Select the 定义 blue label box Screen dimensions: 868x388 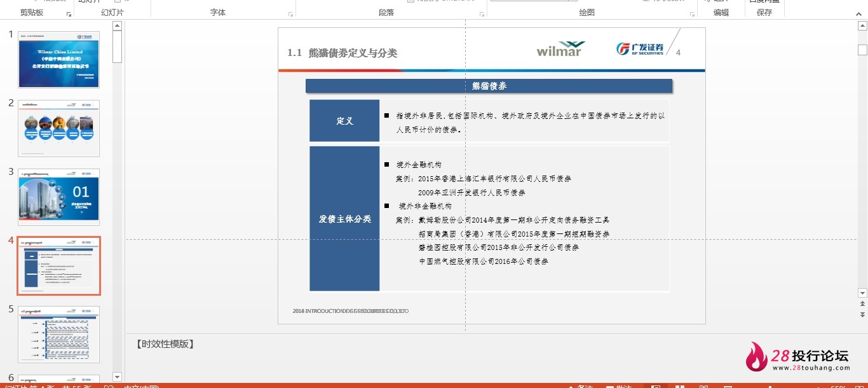[344, 121]
